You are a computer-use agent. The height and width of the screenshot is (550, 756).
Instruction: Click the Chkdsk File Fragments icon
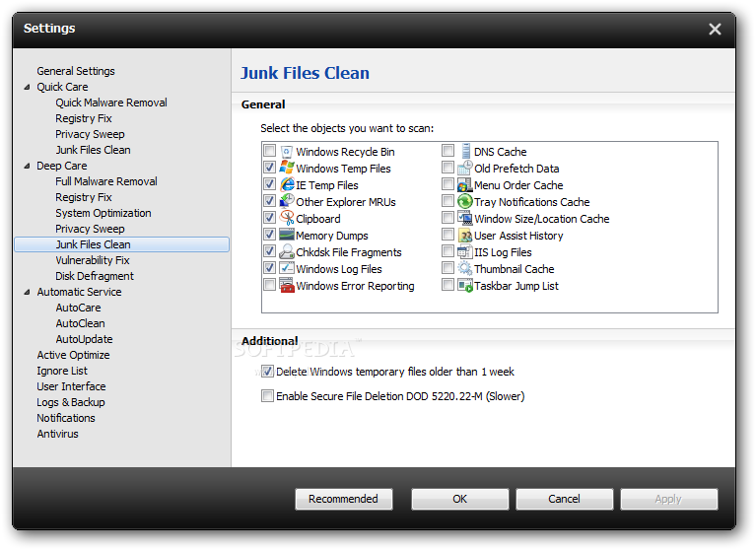point(287,251)
